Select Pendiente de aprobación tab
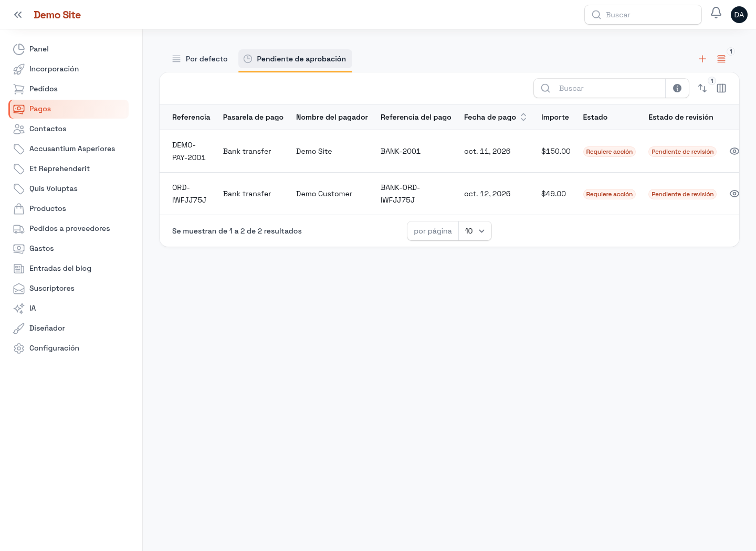The width and height of the screenshot is (756, 551). 295,59
